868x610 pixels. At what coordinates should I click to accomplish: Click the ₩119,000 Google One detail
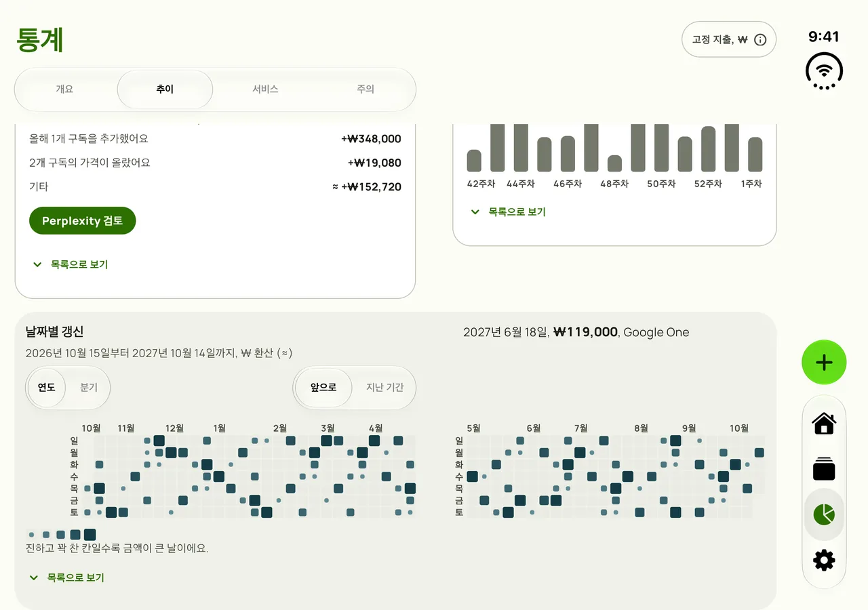[x=576, y=332]
